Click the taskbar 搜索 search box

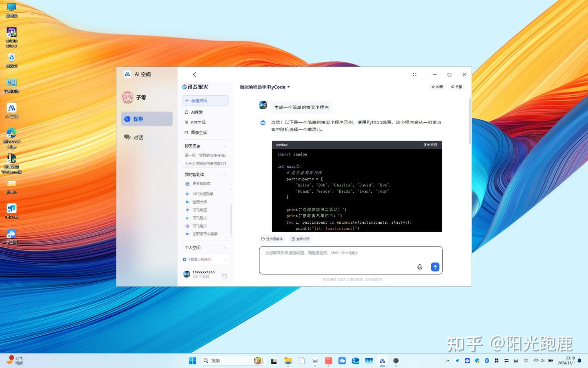[234, 361]
